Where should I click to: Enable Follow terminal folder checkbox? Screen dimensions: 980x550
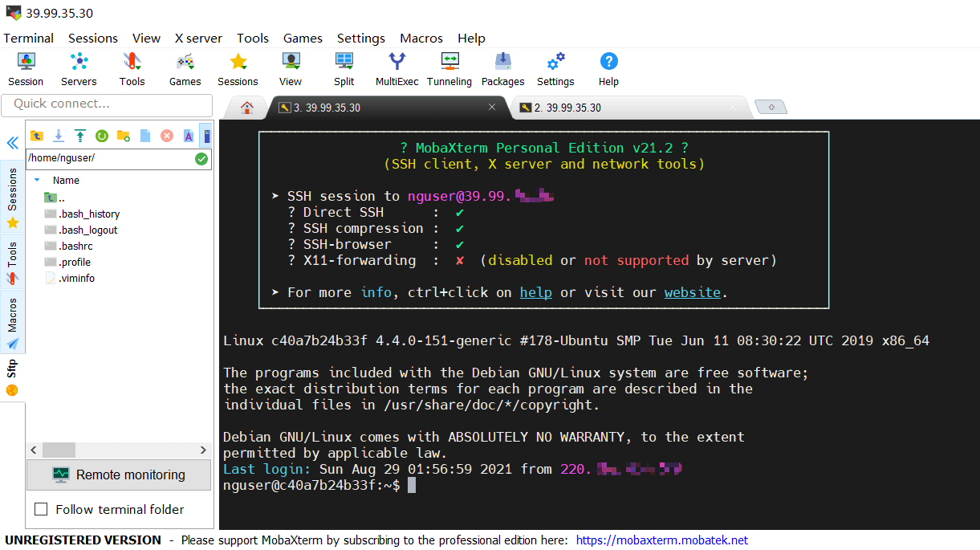[x=41, y=509]
